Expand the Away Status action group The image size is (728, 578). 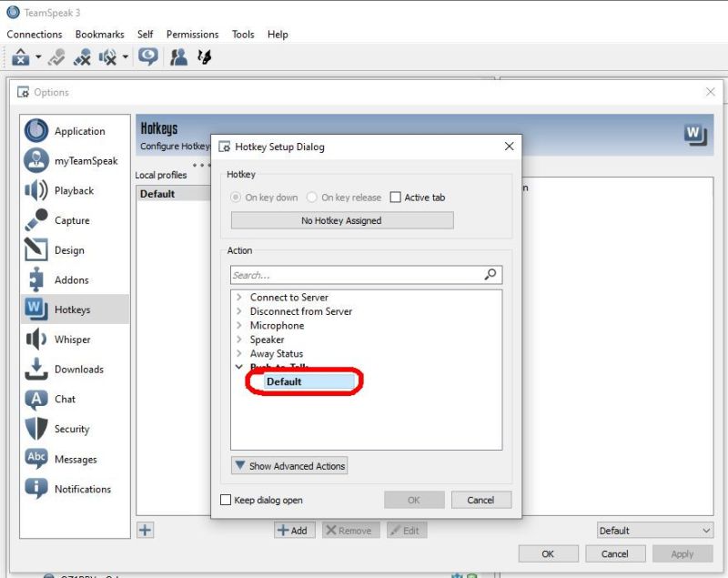click(239, 353)
